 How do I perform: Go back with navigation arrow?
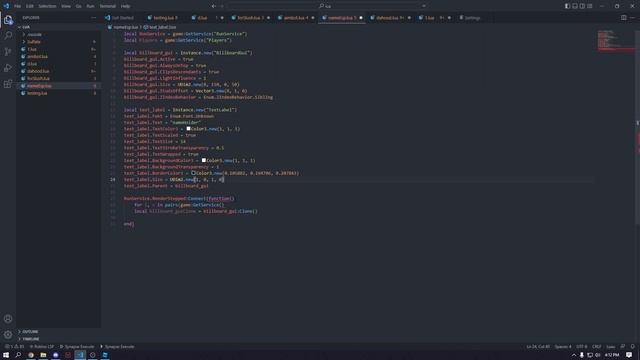click(213, 6)
